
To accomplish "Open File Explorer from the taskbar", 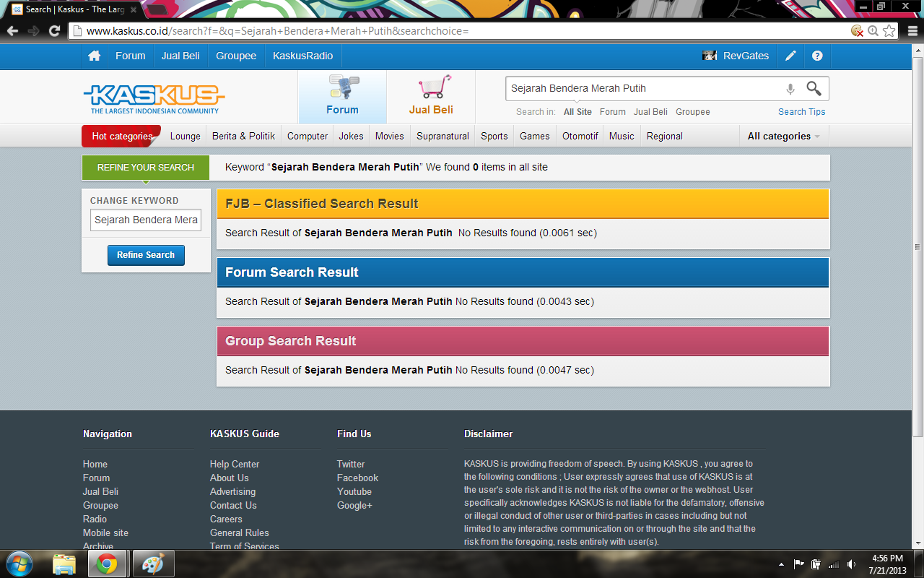I will (64, 564).
